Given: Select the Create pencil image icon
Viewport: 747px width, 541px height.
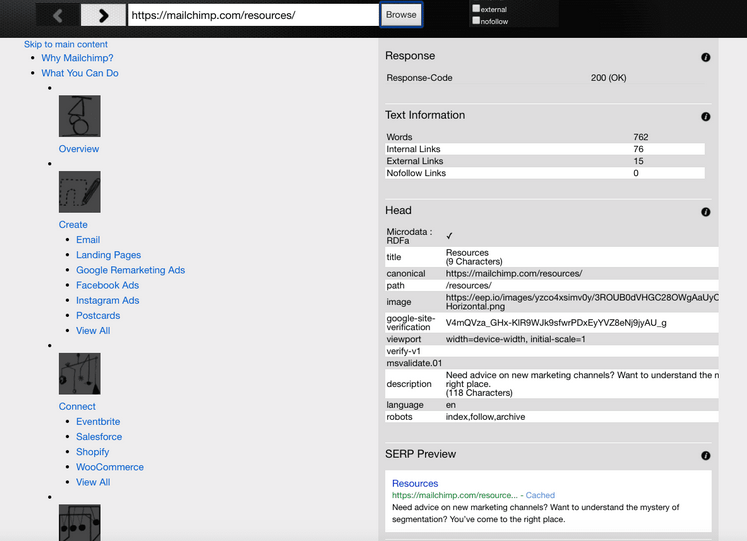Looking at the screenshot, I should (80, 192).
